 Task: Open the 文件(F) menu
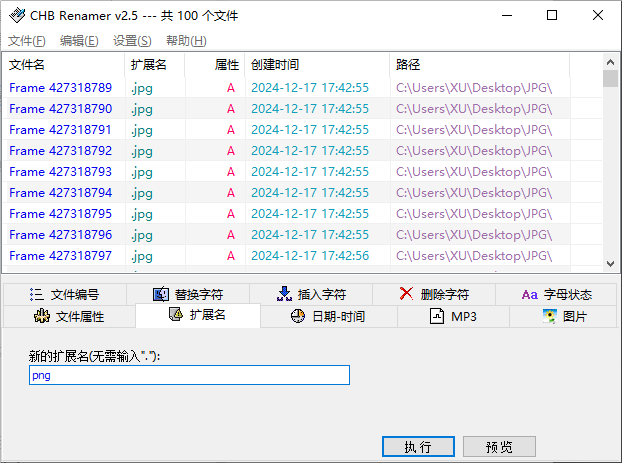27,41
